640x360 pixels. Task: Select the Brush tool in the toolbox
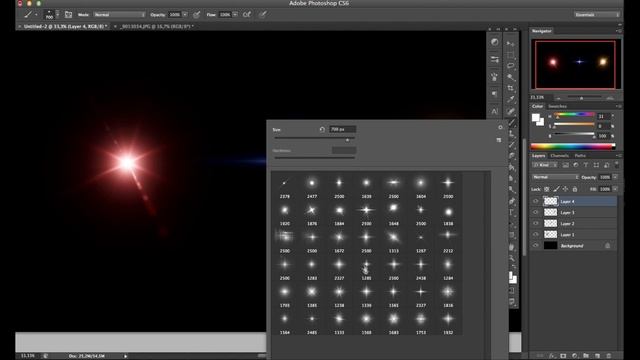pyautogui.click(x=511, y=122)
